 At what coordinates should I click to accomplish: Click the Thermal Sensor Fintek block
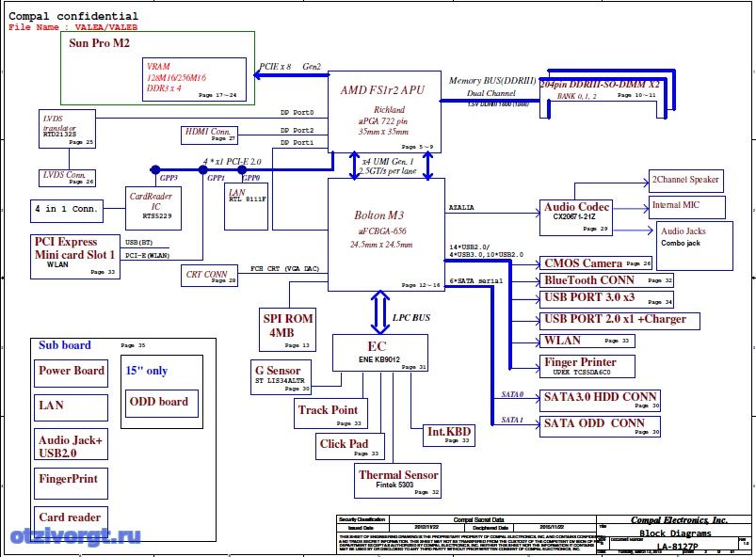click(x=397, y=481)
